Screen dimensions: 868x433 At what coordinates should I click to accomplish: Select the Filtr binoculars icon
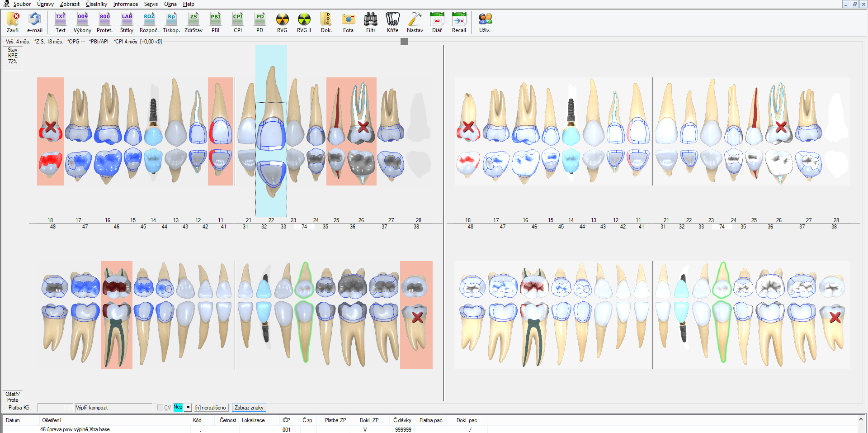[370, 22]
